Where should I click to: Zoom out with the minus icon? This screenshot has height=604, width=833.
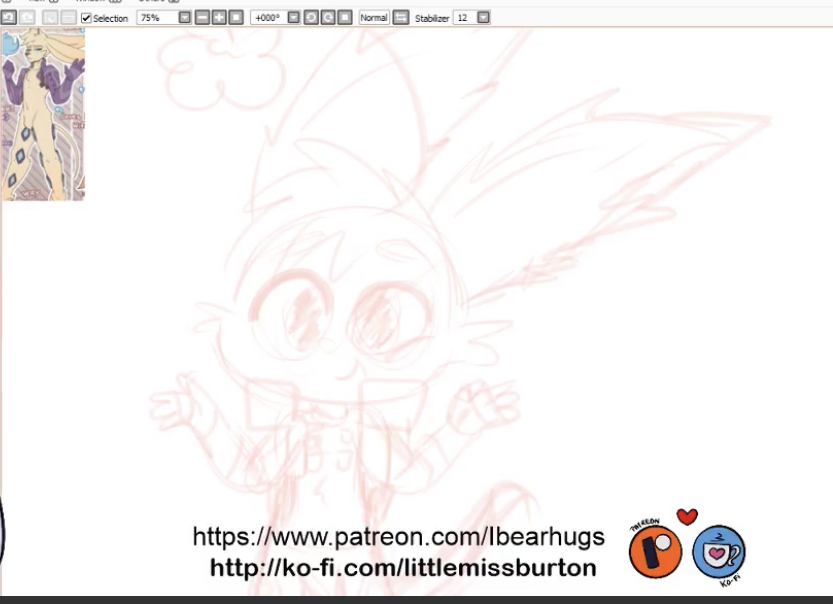coord(202,18)
